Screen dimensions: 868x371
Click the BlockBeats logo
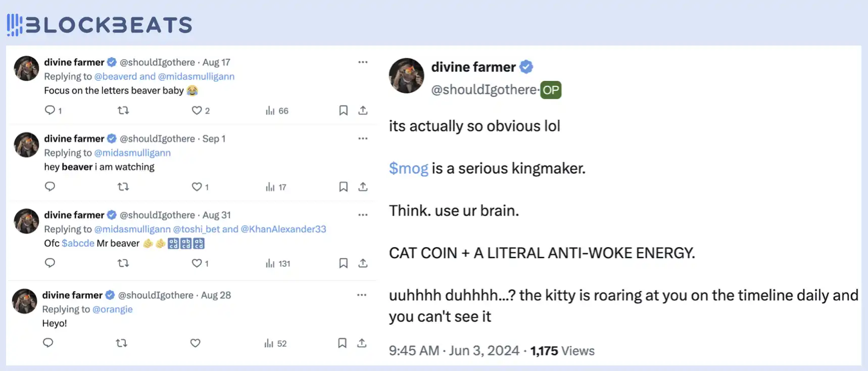[100, 25]
